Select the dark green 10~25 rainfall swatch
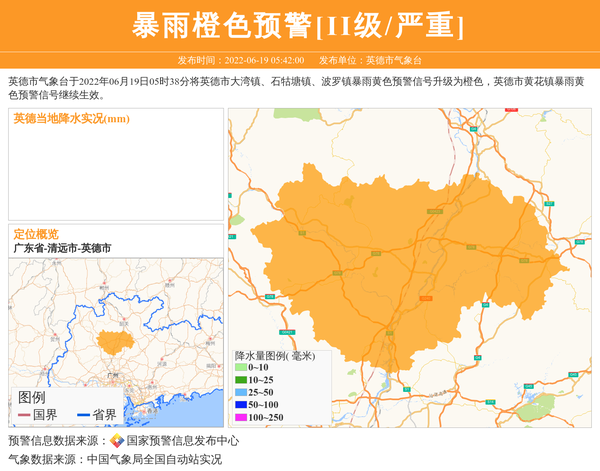The height and width of the screenshot is (471, 600). click(241, 380)
